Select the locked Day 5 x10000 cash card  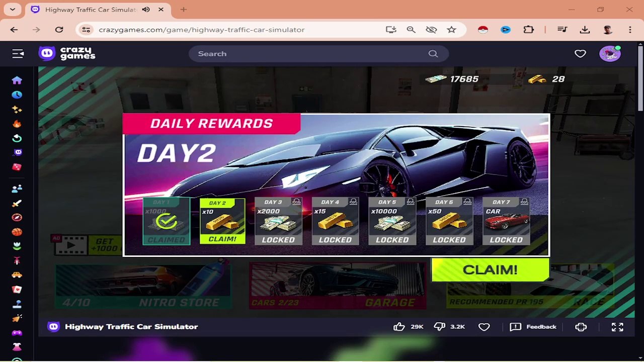coord(392,221)
